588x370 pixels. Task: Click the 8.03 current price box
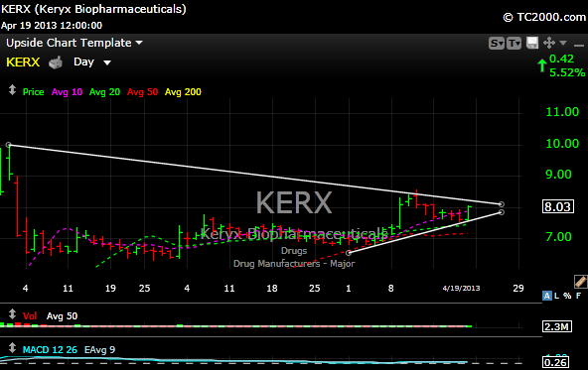pos(557,206)
